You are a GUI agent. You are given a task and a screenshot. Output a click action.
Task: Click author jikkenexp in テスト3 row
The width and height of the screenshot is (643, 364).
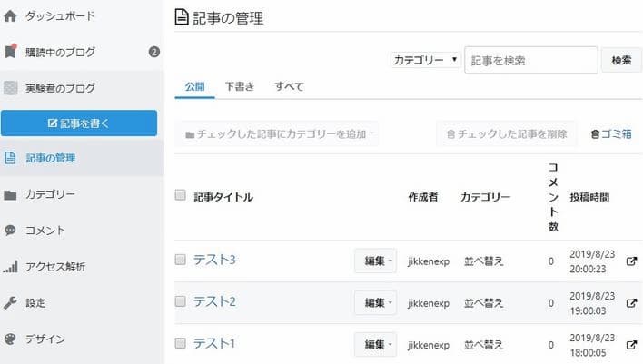tap(429, 261)
